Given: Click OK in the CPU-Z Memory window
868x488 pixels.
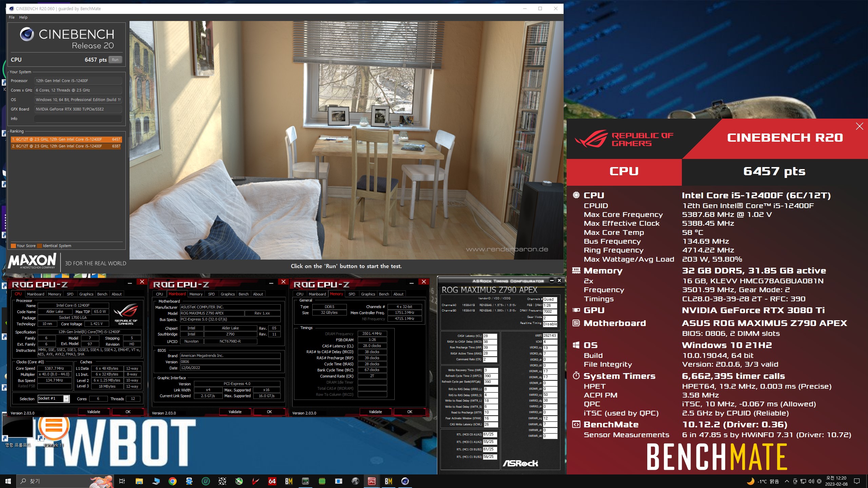Looking at the screenshot, I should (x=410, y=412).
